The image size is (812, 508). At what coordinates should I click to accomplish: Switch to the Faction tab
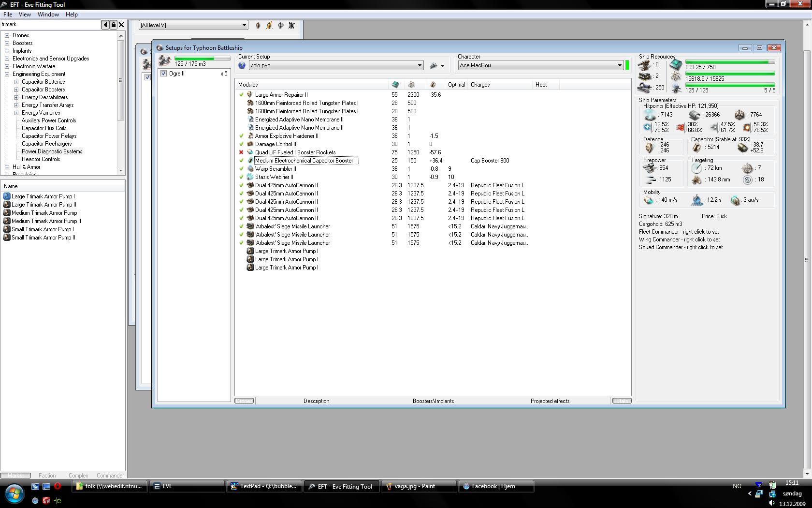(x=47, y=476)
